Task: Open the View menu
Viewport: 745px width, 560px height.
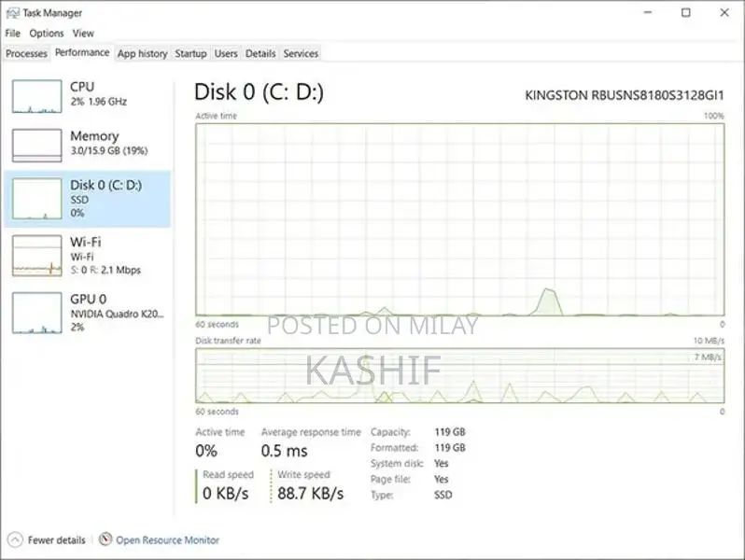Action: click(x=83, y=34)
